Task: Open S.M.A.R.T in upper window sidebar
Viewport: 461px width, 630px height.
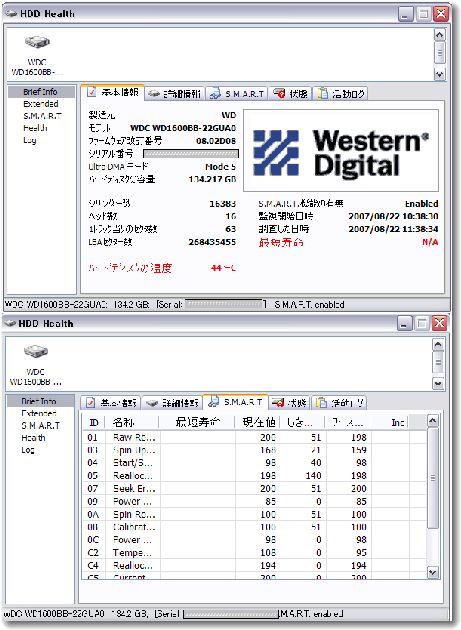Action: 42,116
